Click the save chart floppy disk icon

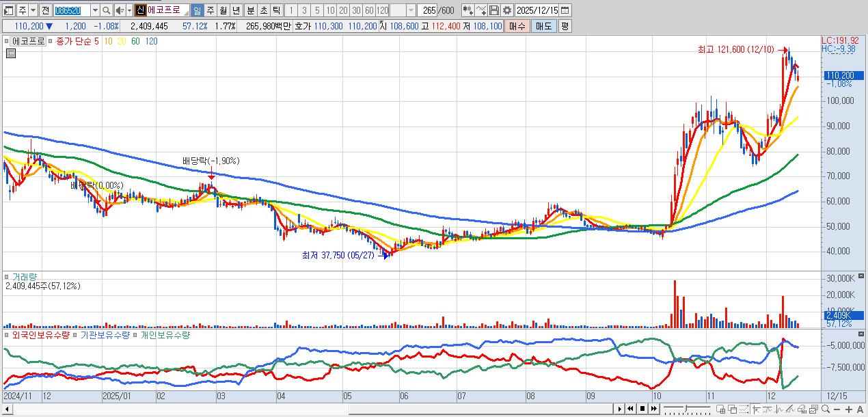494,10
